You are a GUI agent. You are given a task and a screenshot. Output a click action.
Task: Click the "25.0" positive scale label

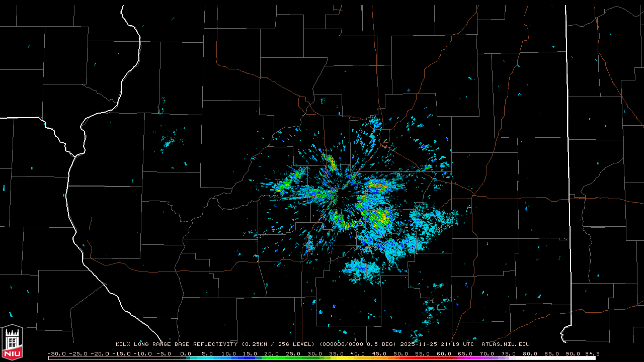pos(293,353)
